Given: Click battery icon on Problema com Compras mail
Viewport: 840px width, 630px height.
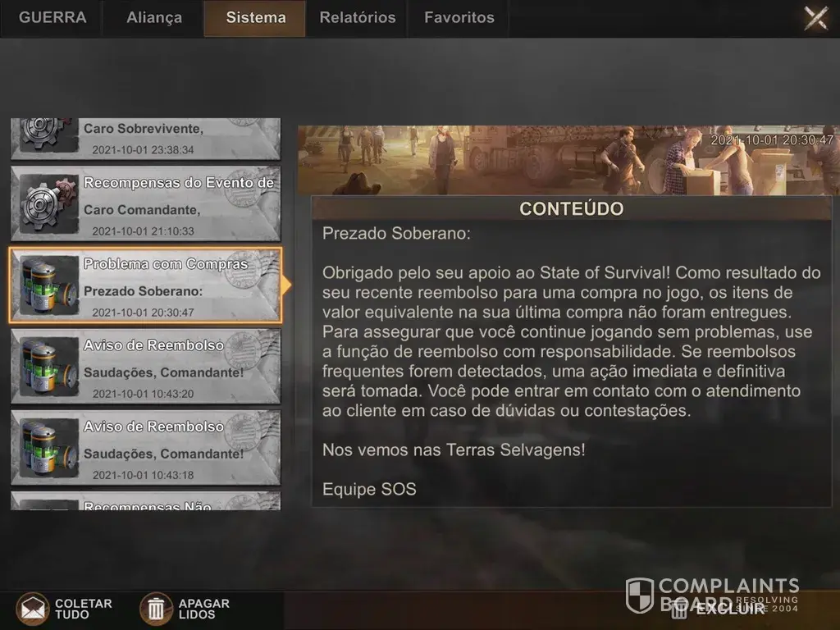Looking at the screenshot, I should tap(47, 285).
